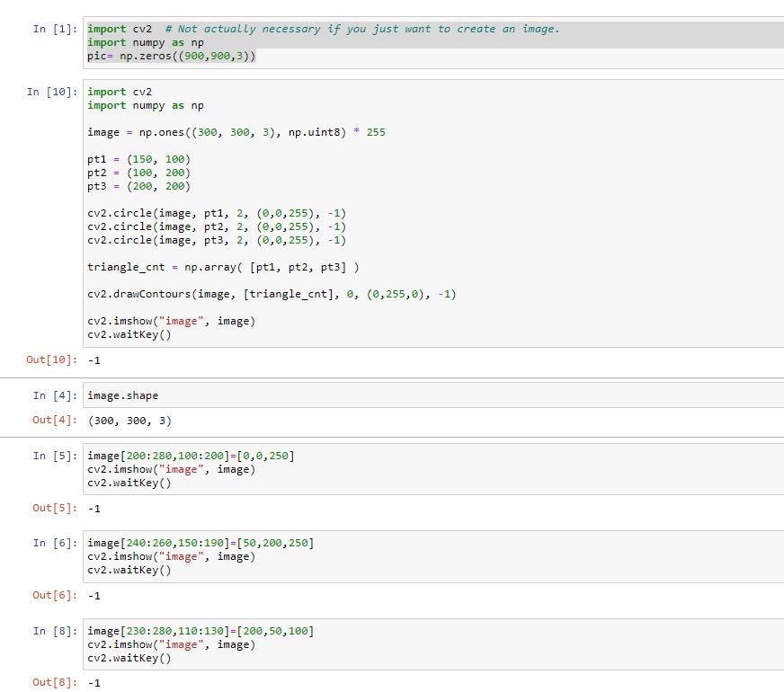Click the In [4]: prompt label
The image size is (784, 692).
coord(55,395)
